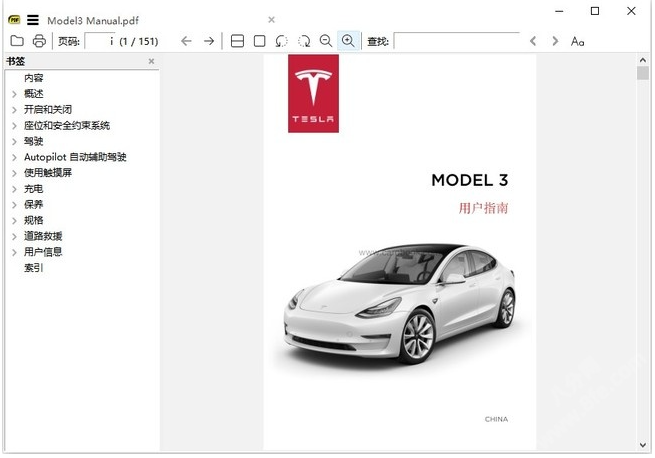Switch to continuous page layout icon
This screenshot has height=458, width=655.
[x=237, y=41]
